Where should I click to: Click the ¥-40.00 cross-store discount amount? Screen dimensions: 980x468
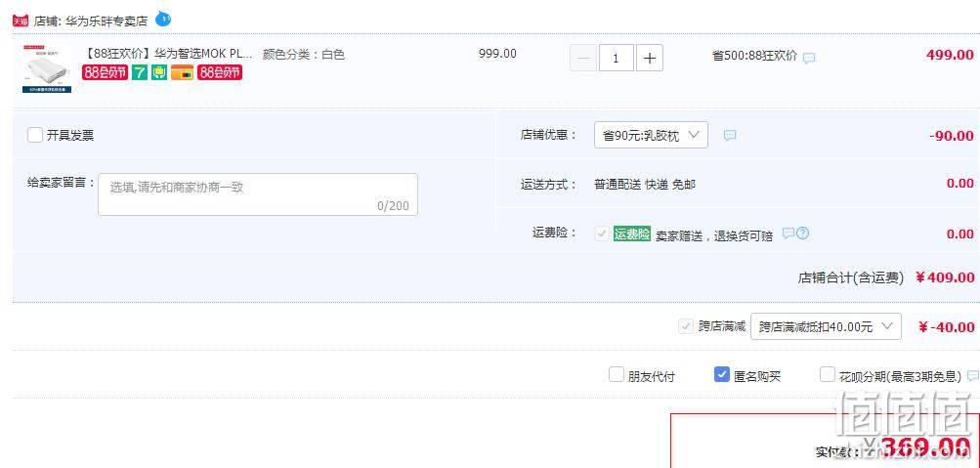click(947, 326)
